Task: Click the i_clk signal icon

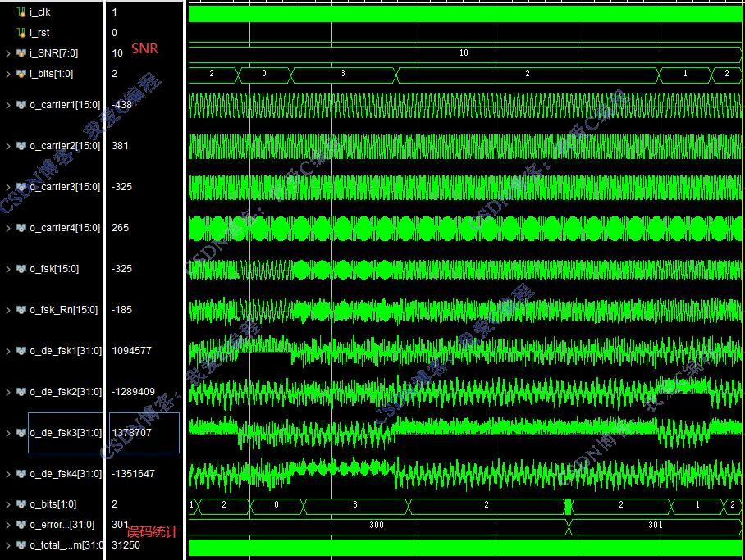Action: pos(21,12)
